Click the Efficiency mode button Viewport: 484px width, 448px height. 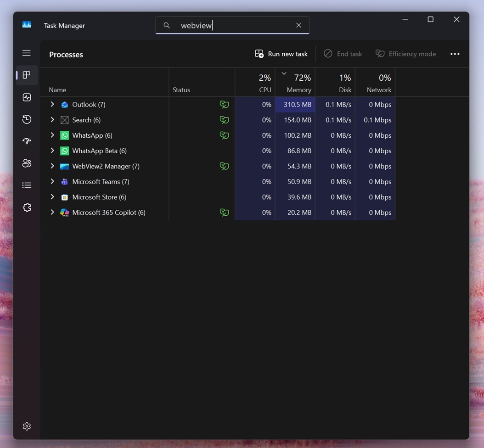[x=405, y=54]
